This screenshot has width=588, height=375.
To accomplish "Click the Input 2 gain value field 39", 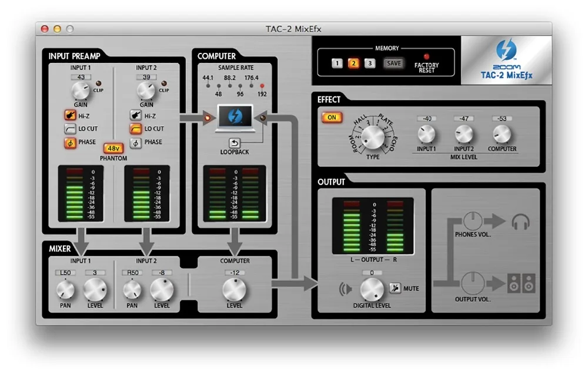I will [146, 77].
